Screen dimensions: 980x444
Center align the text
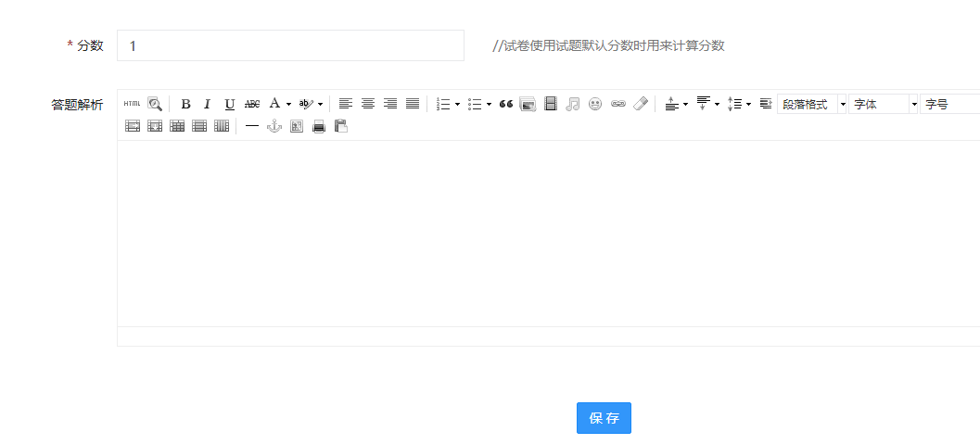pos(368,104)
